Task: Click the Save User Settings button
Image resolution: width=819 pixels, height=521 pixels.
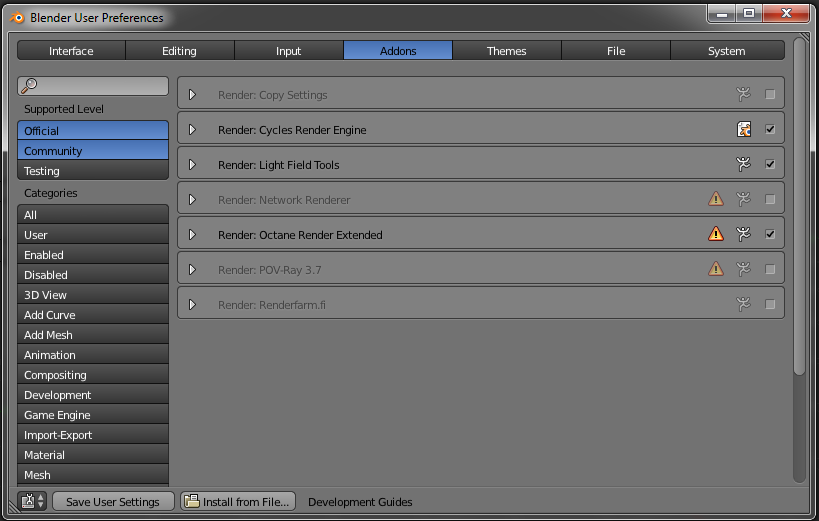Action: click(x=112, y=501)
